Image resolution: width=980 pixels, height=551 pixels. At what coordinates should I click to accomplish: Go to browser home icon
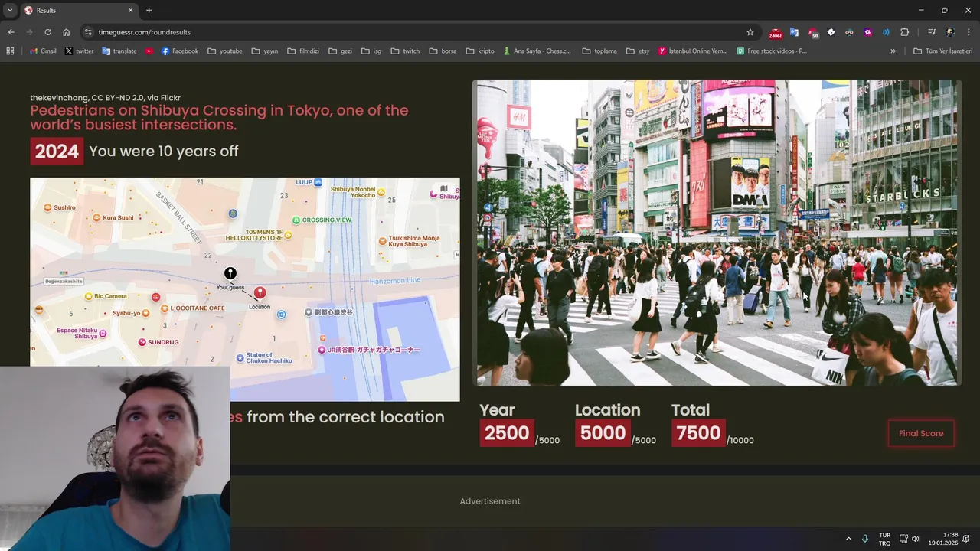(x=66, y=32)
